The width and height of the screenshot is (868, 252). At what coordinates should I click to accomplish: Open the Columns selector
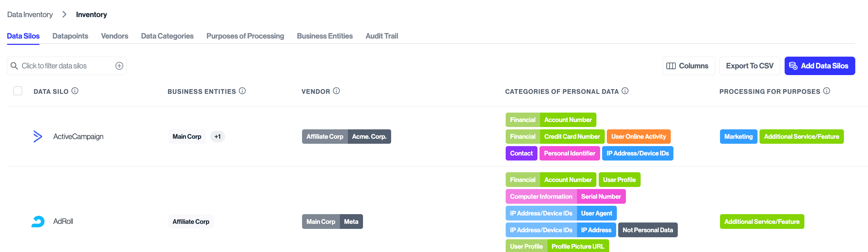(x=689, y=66)
